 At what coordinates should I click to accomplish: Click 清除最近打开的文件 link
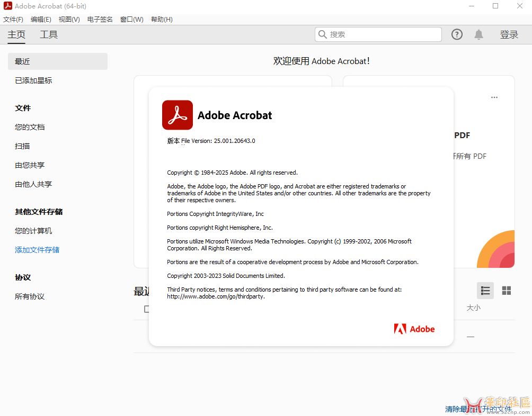[478, 409]
